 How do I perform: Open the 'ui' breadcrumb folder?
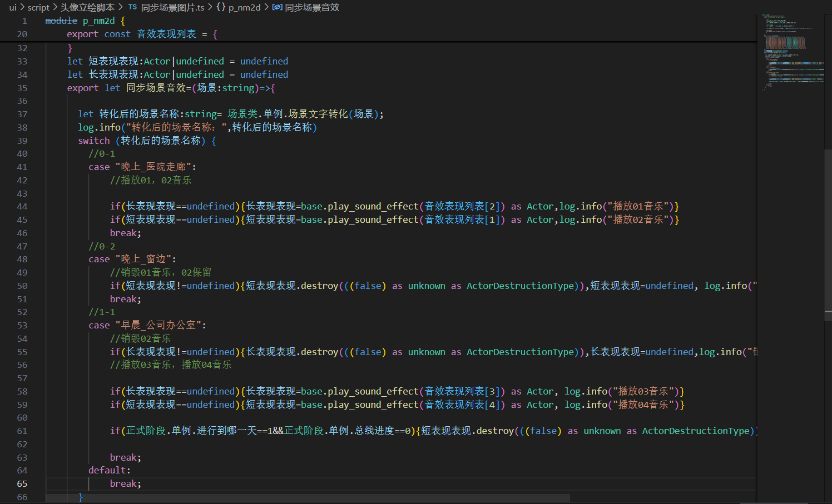(13, 7)
